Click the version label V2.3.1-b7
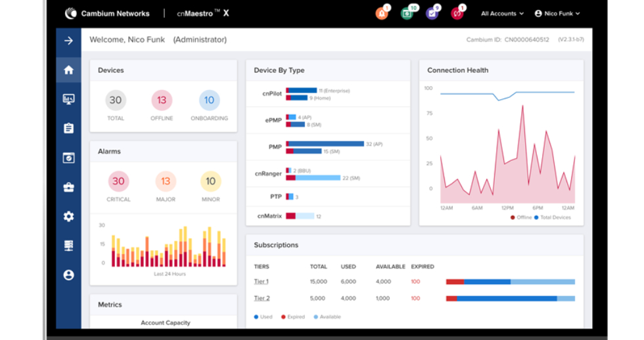This screenshot has height=340, width=644. tap(571, 40)
